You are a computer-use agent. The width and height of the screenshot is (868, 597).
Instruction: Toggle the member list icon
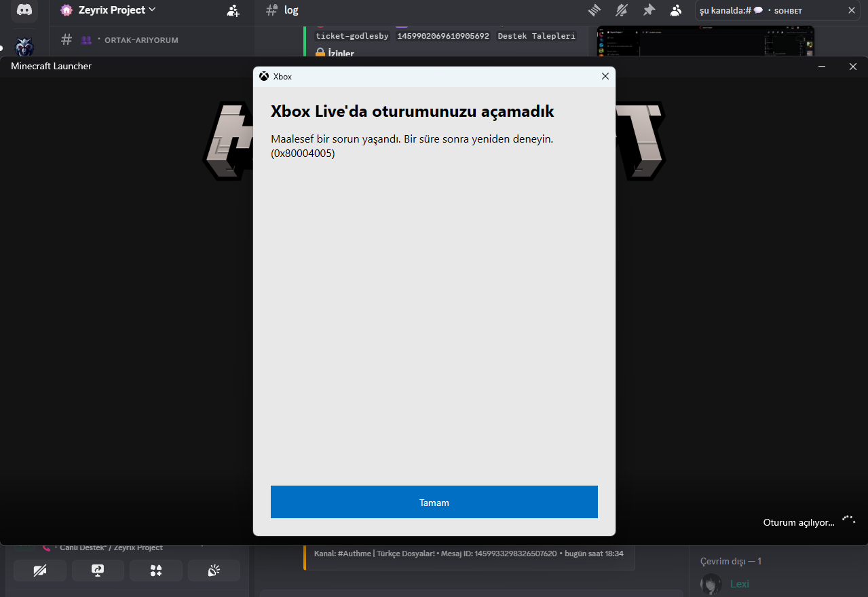[x=676, y=10]
